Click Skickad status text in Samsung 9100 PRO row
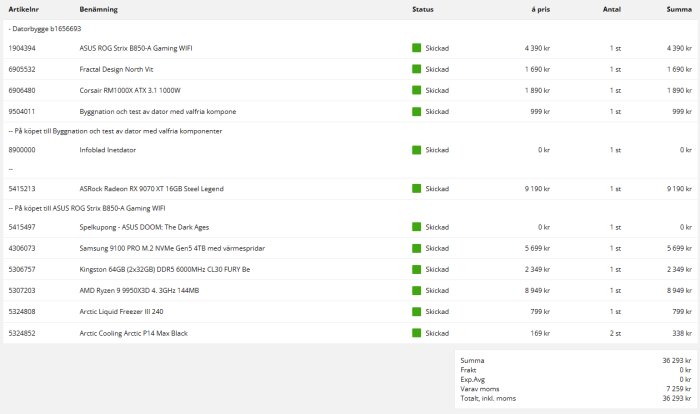The height and width of the screenshot is (414, 700). (437, 248)
